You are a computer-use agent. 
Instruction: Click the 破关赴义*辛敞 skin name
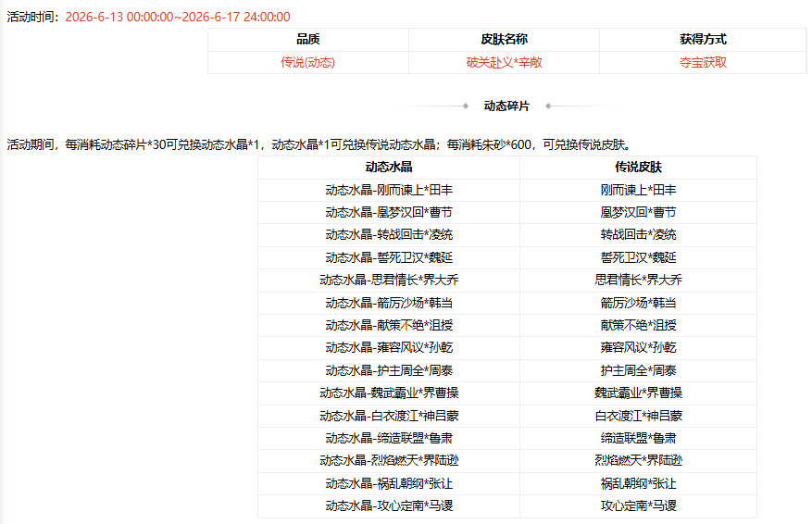504,63
